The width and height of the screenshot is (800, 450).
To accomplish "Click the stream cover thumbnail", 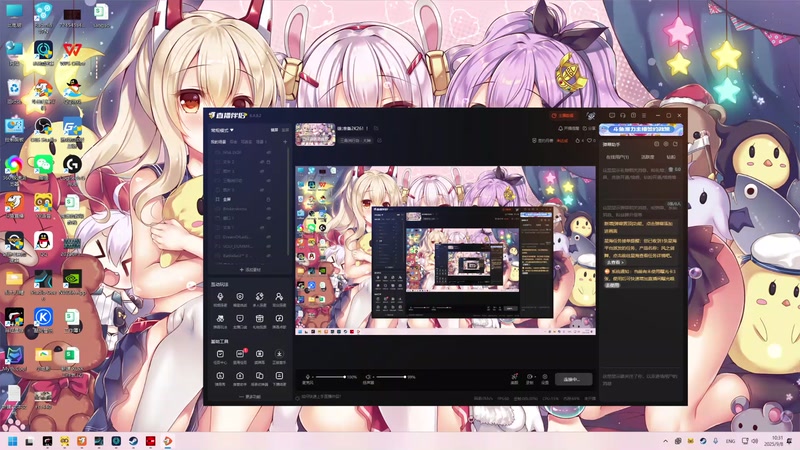I will (x=315, y=134).
